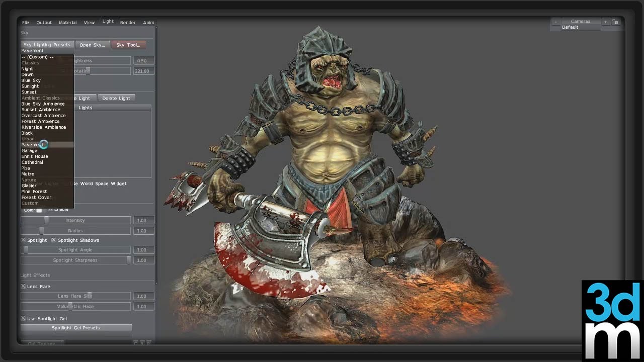
Task: Select the Default camera entry
Action: click(x=570, y=27)
